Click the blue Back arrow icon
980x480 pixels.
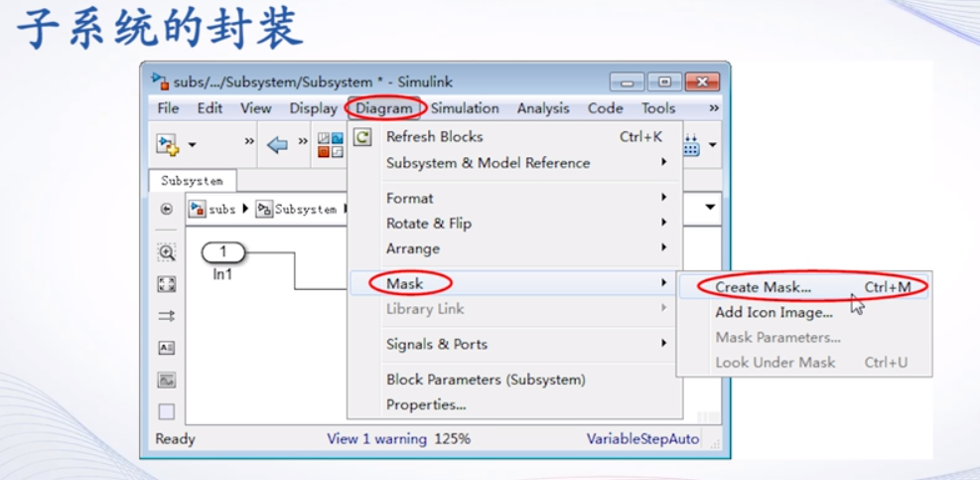[277, 145]
